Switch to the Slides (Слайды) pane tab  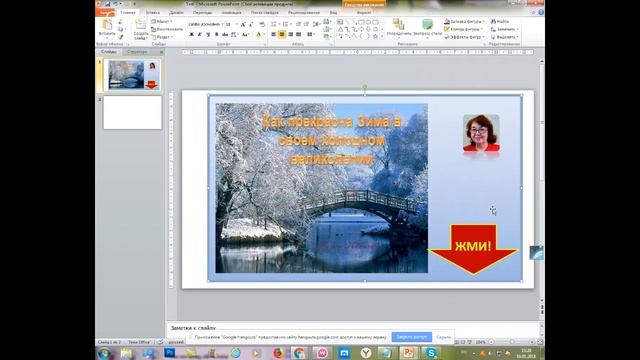tap(109, 52)
